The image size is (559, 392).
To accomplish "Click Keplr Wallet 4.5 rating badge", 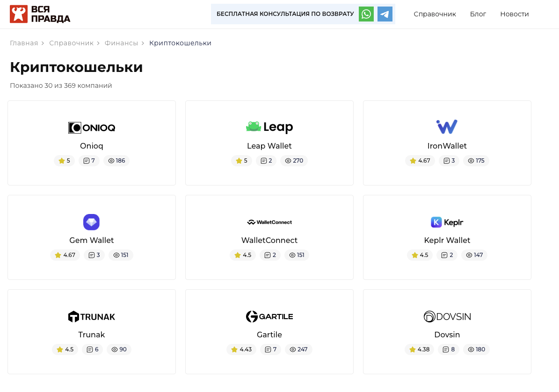I will (420, 255).
